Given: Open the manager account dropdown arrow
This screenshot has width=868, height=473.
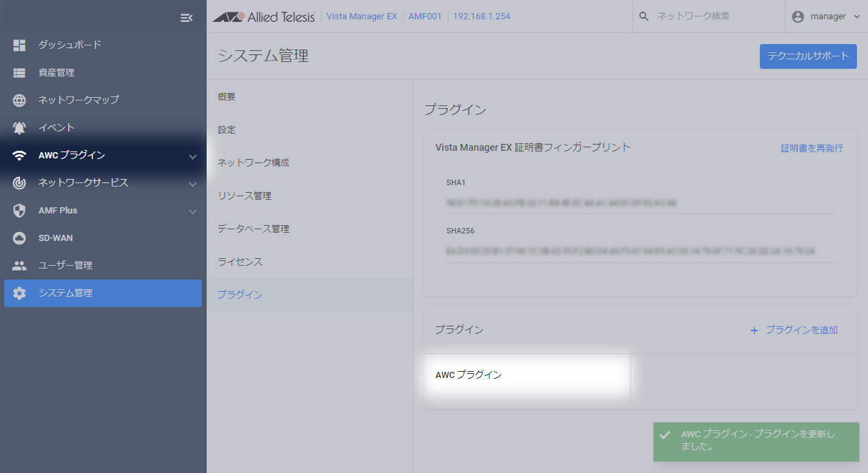Looking at the screenshot, I should (x=856, y=17).
